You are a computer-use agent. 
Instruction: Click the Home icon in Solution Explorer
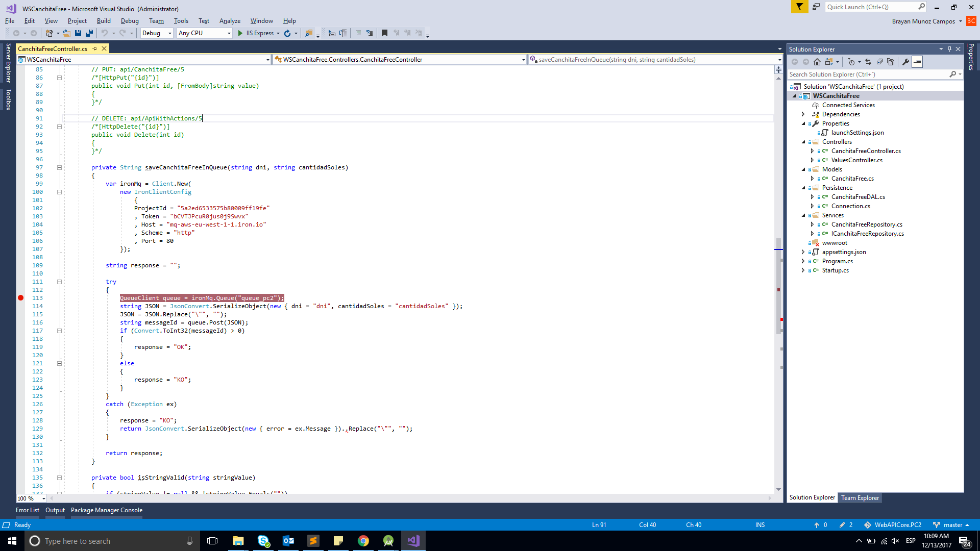click(817, 62)
